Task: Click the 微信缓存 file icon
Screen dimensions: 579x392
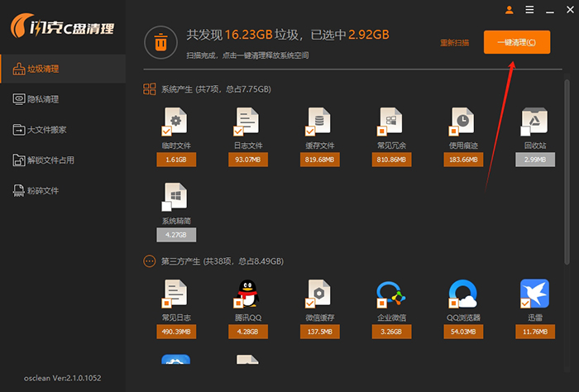Action: pyautogui.click(x=319, y=292)
